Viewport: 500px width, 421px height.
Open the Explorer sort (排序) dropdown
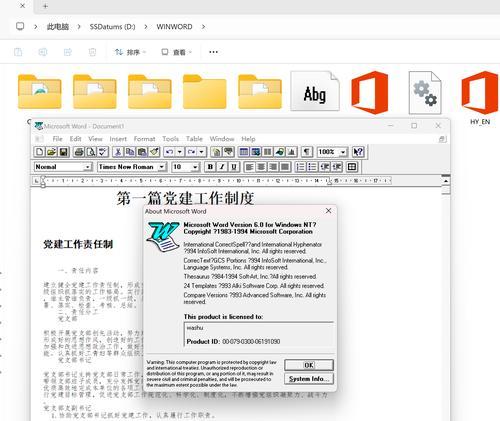130,52
